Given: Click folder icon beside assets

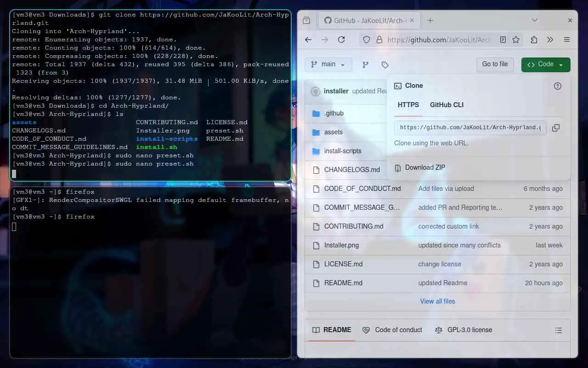Looking at the screenshot, I should coord(316,132).
